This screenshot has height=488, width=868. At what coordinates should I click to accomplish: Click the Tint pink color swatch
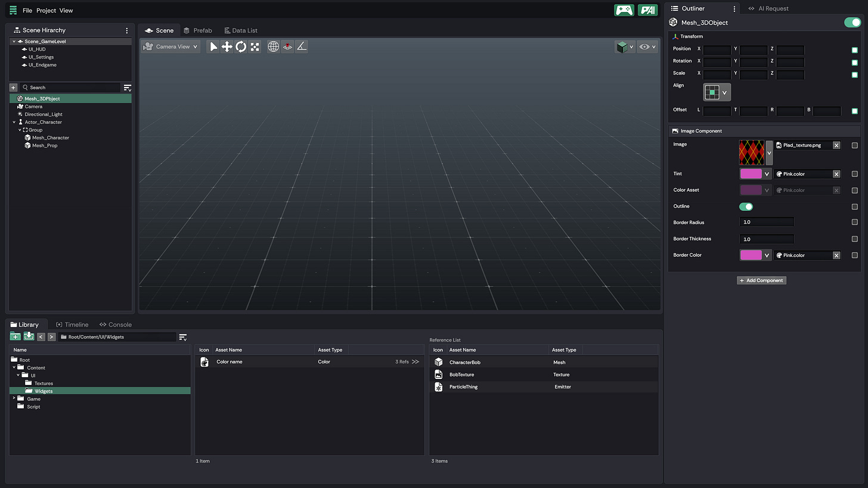coord(751,174)
